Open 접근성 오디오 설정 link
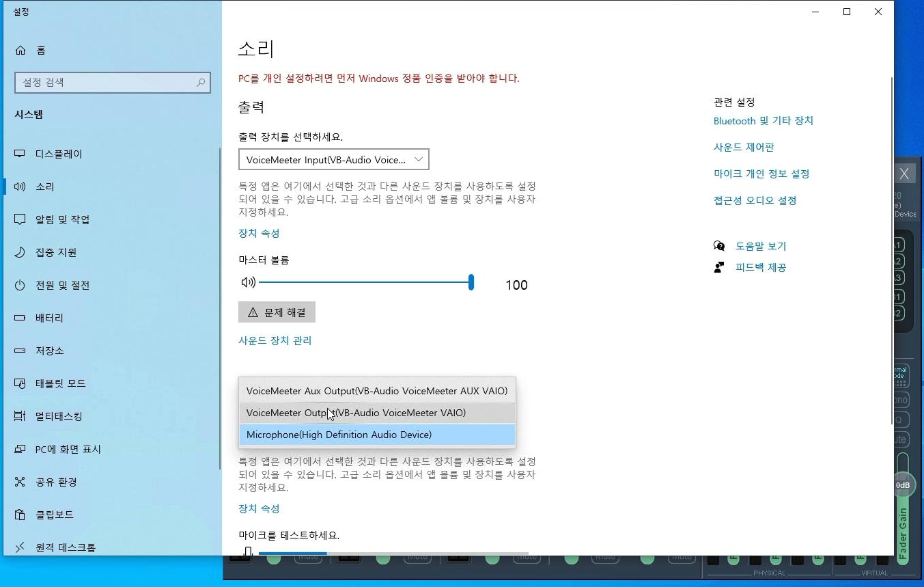The image size is (924, 587). (x=755, y=201)
